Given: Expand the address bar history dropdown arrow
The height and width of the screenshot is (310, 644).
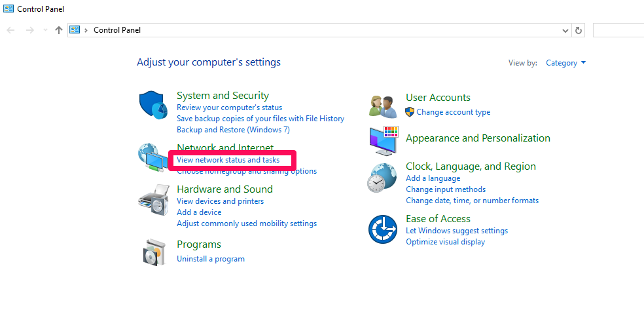Looking at the screenshot, I should (565, 30).
